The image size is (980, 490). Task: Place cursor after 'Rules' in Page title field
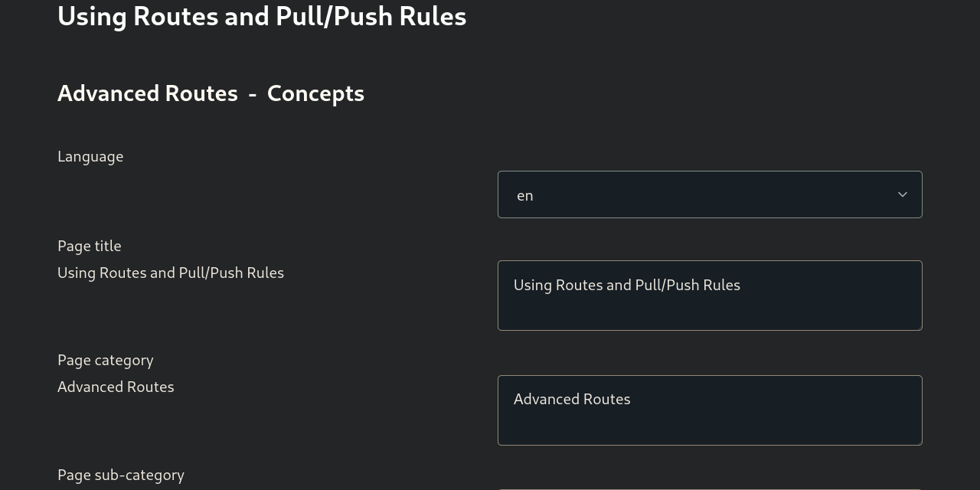point(741,286)
